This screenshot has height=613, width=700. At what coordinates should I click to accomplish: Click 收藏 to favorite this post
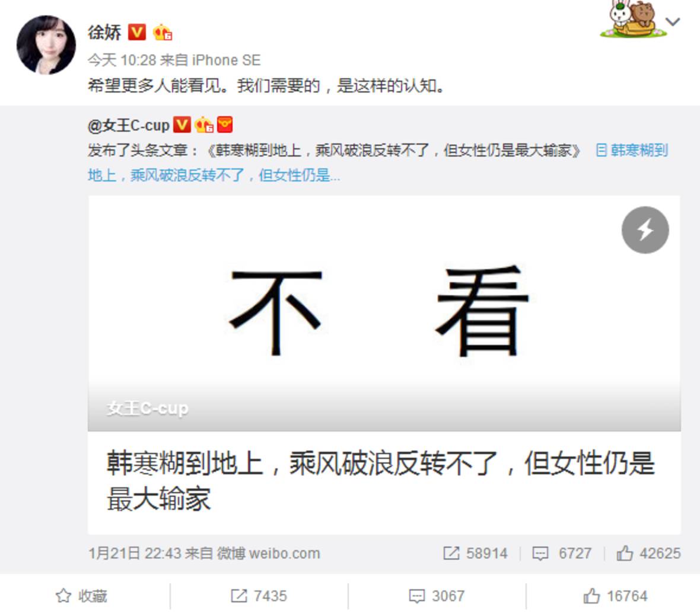click(x=81, y=596)
